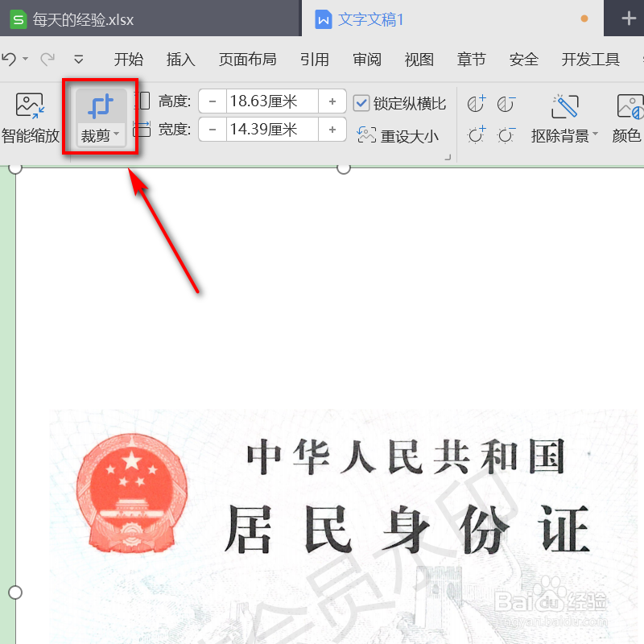Decrease height with the minus button
The height and width of the screenshot is (644, 644).
click(x=213, y=101)
